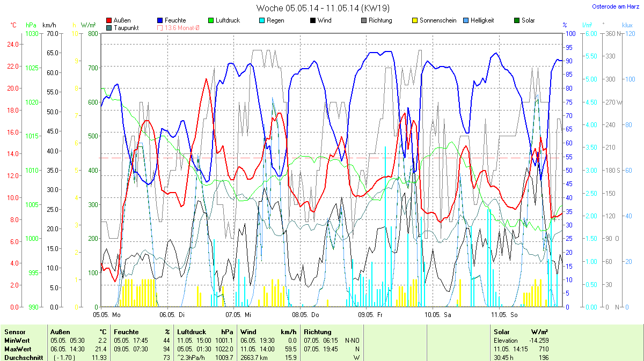This screenshot has height=361, width=644.
Task: Click the black Wind legend swatch
Action: click(x=313, y=21)
